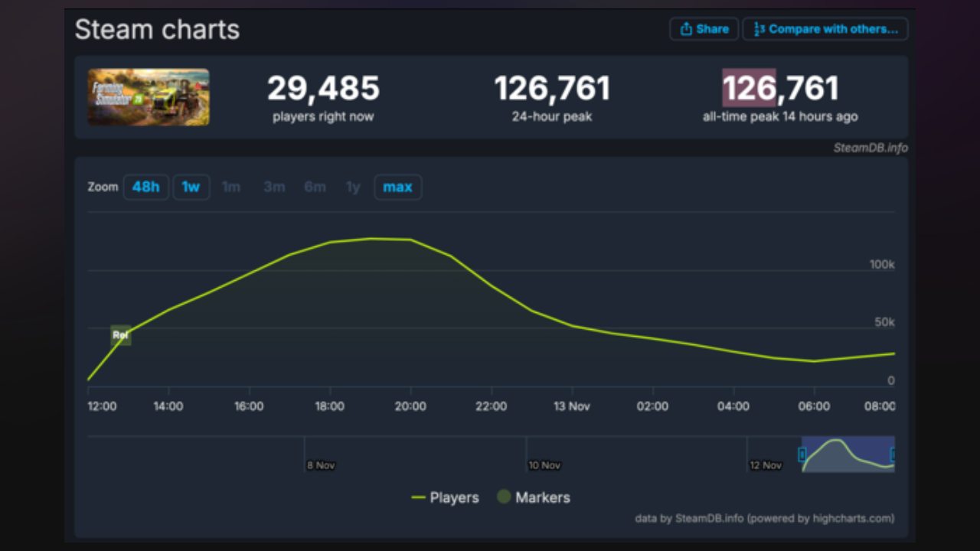The image size is (980, 551).
Task: Select the 1m zoom range
Action: coord(230,187)
